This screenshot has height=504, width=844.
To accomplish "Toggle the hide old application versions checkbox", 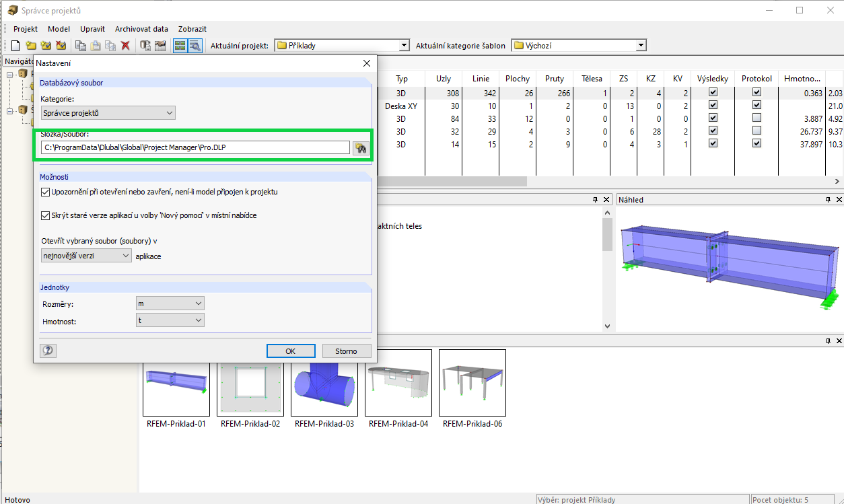I will [x=46, y=215].
